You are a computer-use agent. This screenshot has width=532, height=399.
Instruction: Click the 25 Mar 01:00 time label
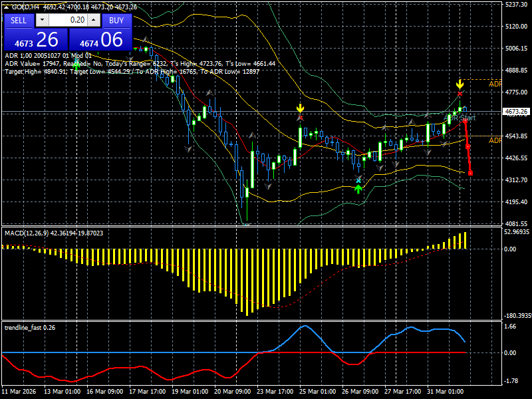tap(318, 391)
